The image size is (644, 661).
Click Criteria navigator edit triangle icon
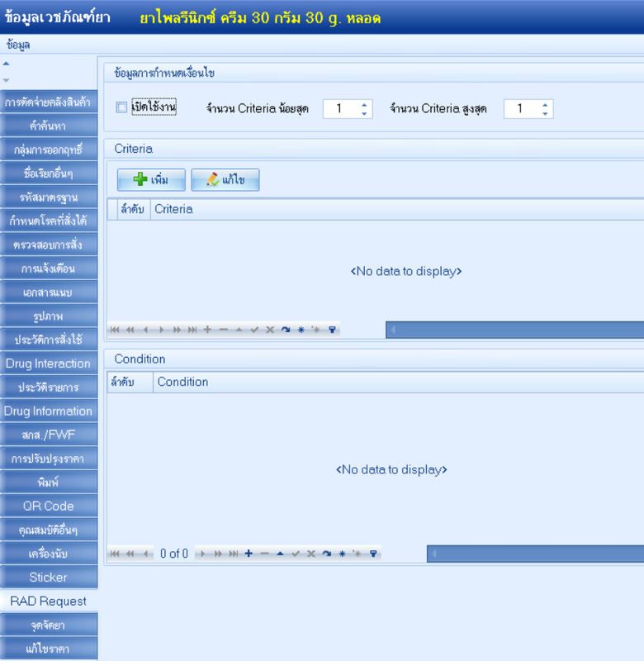coord(239,330)
